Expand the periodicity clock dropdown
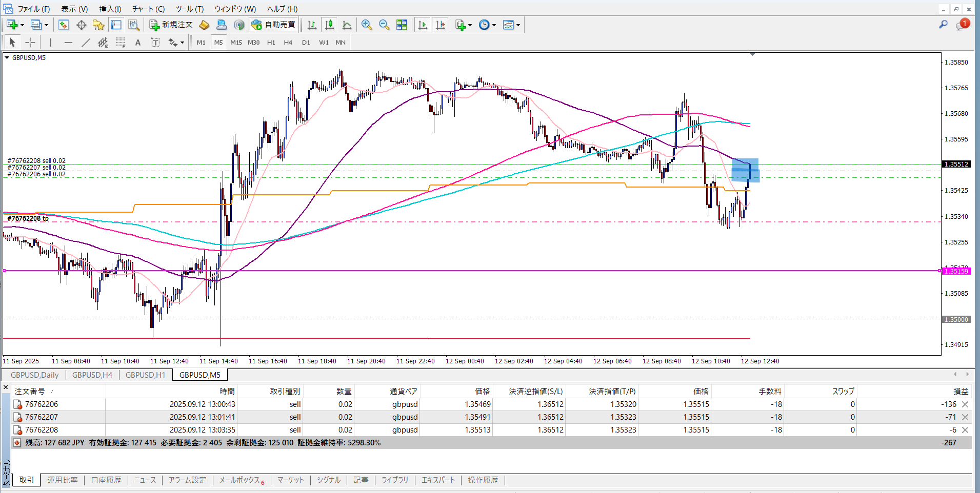Screen dimensions: 980x493 click(494, 25)
